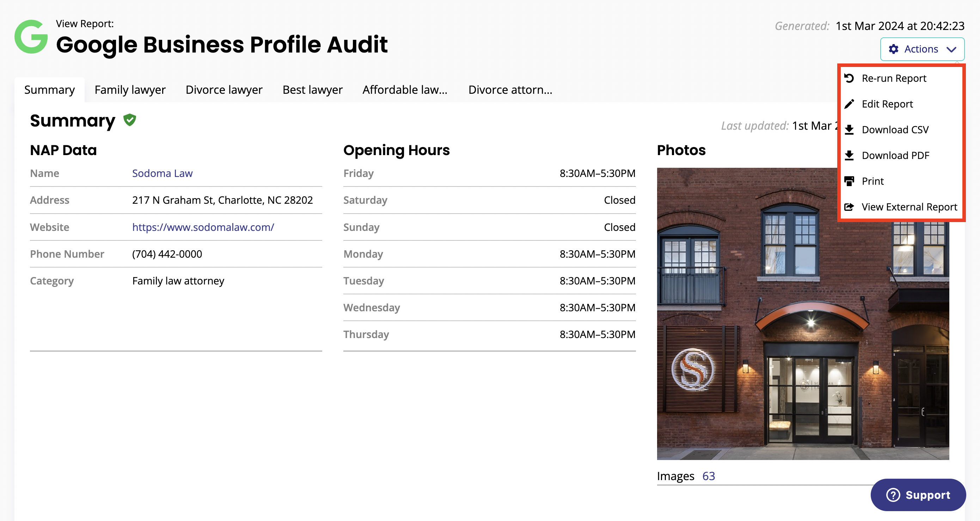Viewport: 980px width, 521px height.
Task: Click the NAP Data heading
Action: click(x=63, y=150)
